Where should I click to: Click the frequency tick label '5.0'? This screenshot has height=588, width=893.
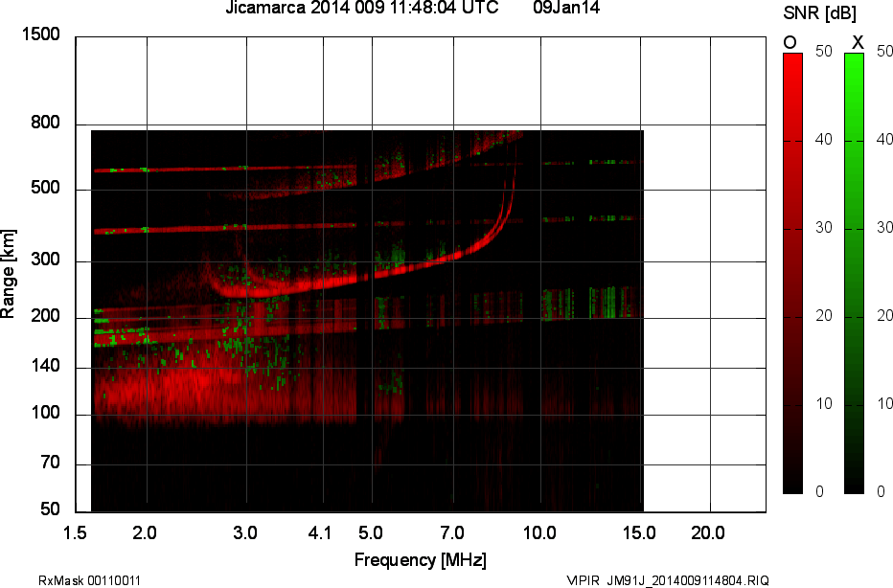tap(370, 533)
